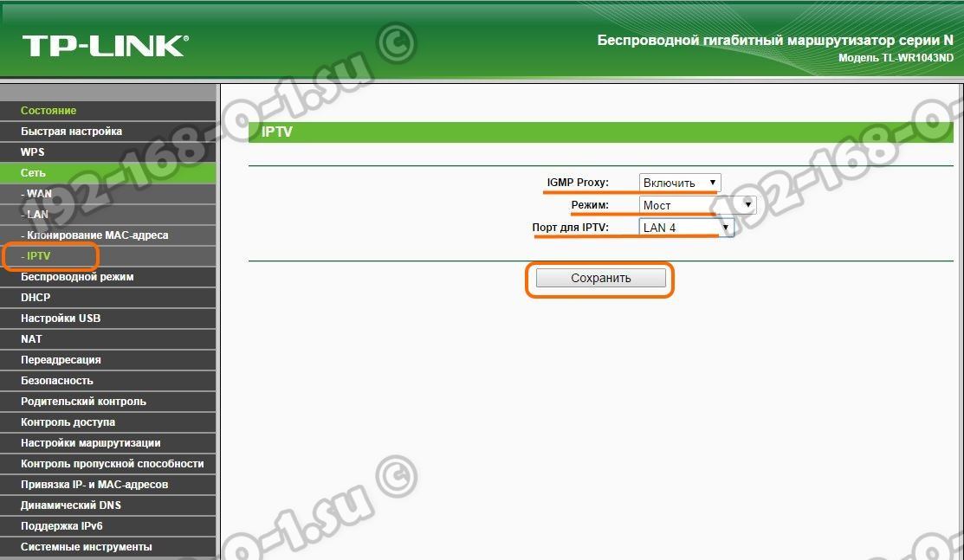Click the Модель TL-WR1043ND text

[x=896, y=58]
